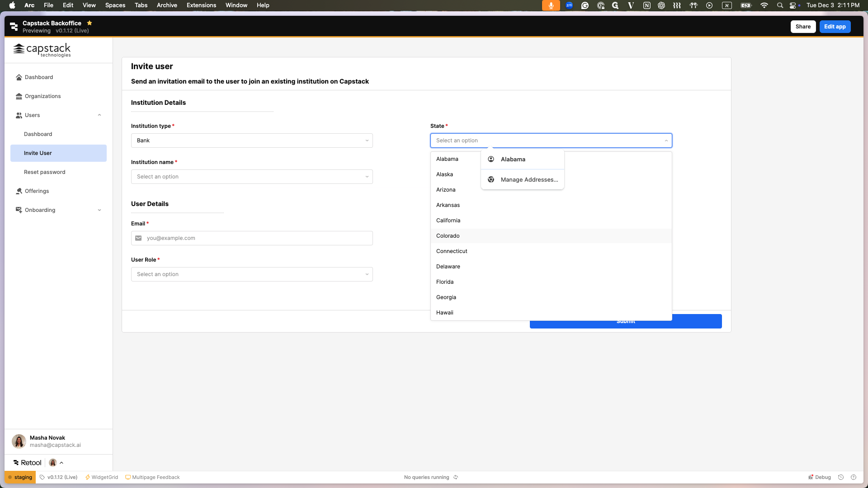The width and height of the screenshot is (868, 488).
Task: Click the Users people icon
Action: pyautogui.click(x=19, y=115)
